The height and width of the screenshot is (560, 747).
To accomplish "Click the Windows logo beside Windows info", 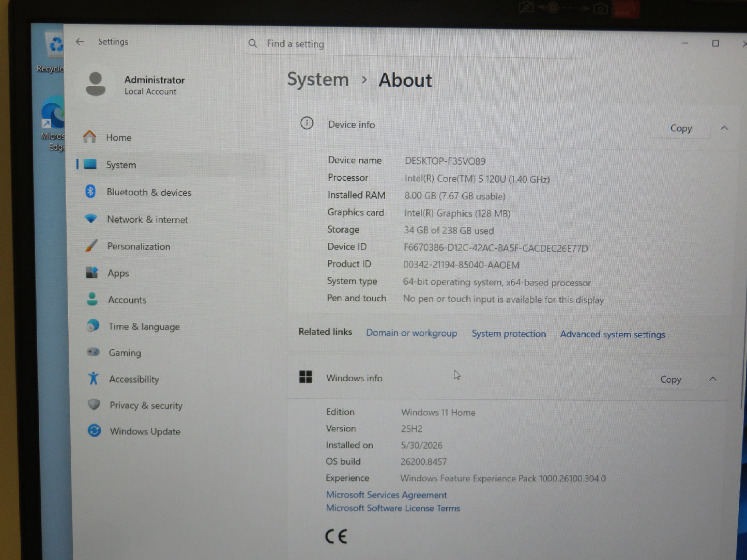I will point(306,377).
